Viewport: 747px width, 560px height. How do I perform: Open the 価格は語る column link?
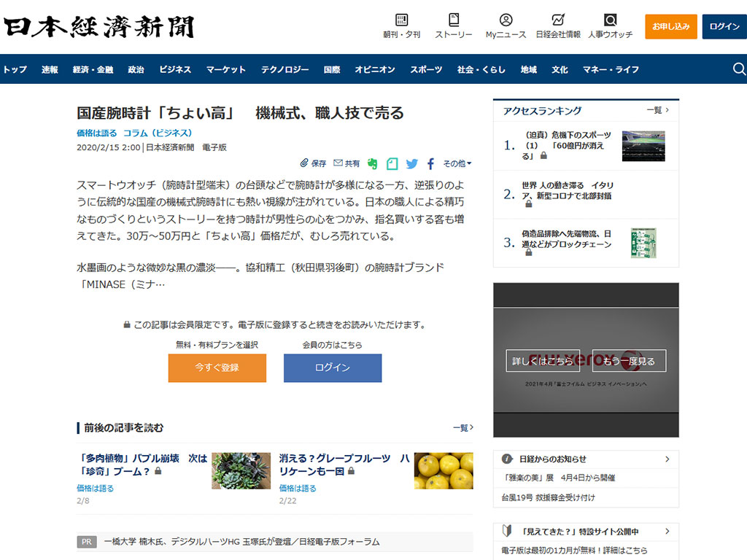(x=95, y=133)
